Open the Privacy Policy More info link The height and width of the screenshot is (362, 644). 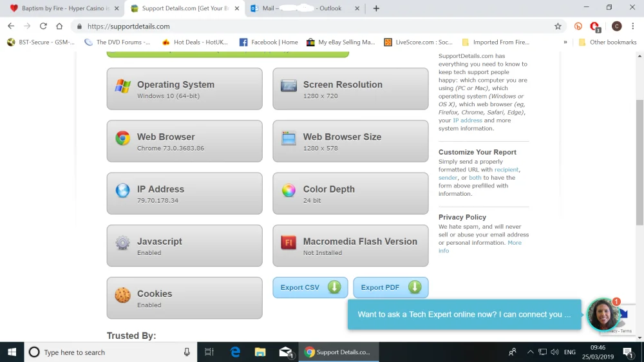(x=480, y=247)
